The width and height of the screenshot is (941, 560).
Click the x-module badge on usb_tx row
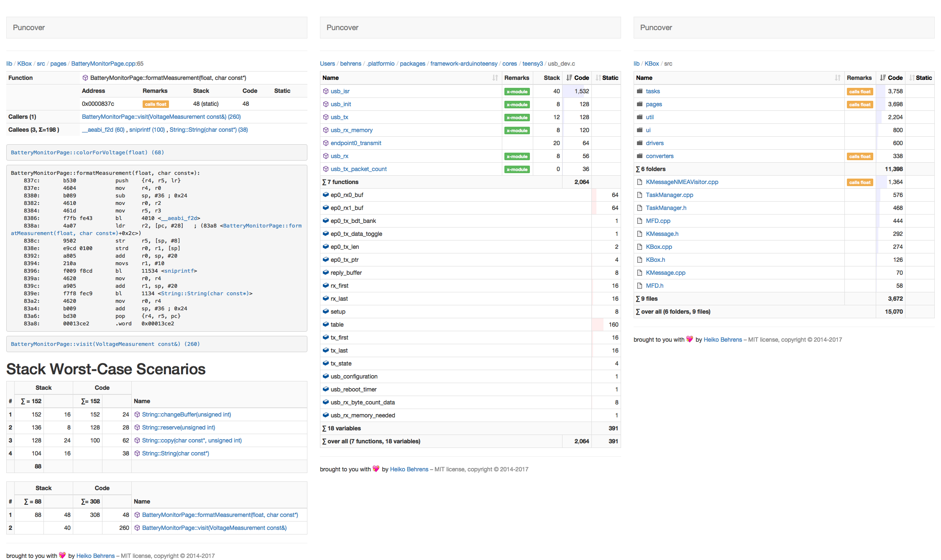point(517,118)
